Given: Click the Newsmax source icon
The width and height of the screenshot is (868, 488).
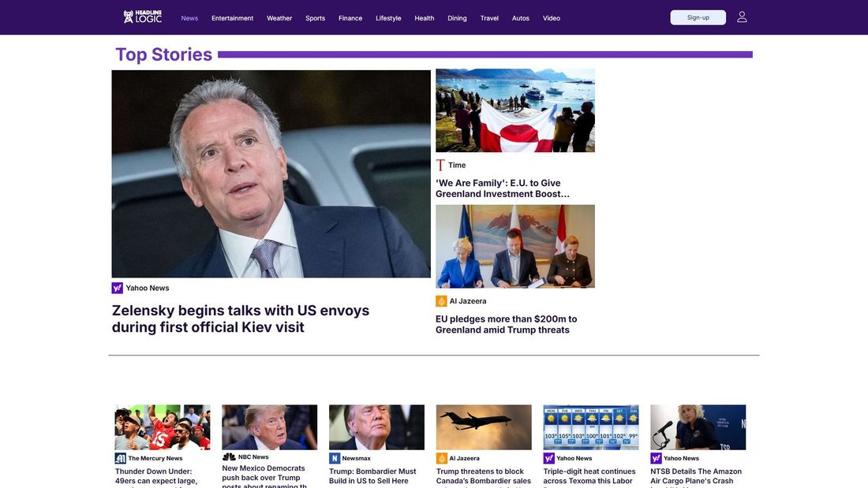Looking at the screenshot, I should click(x=335, y=458).
